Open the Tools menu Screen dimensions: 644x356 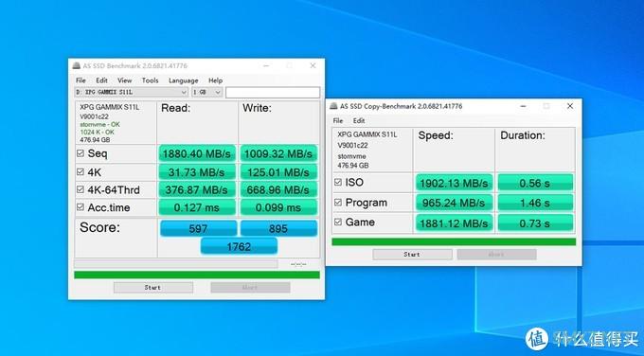pyautogui.click(x=150, y=80)
